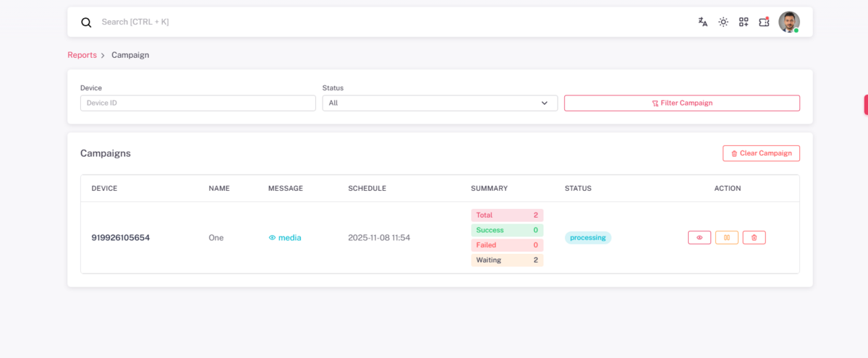Viewport: 868px width, 358px height.
Task: Delete the campaign using trash icon
Action: tap(754, 237)
